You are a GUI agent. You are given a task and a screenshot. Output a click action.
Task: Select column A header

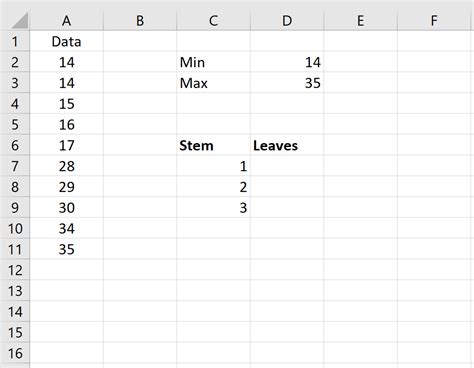coord(67,21)
